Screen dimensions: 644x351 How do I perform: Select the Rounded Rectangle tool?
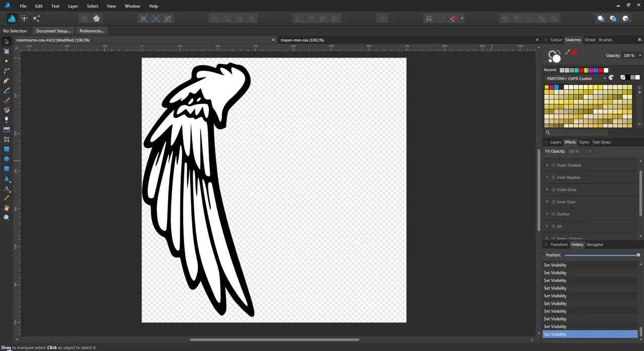click(x=7, y=169)
